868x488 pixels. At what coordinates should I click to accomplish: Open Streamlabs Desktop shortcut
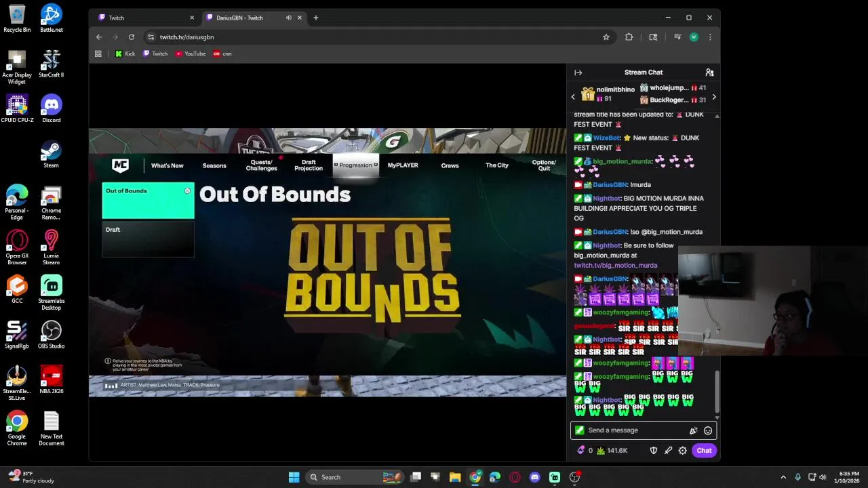(52, 293)
